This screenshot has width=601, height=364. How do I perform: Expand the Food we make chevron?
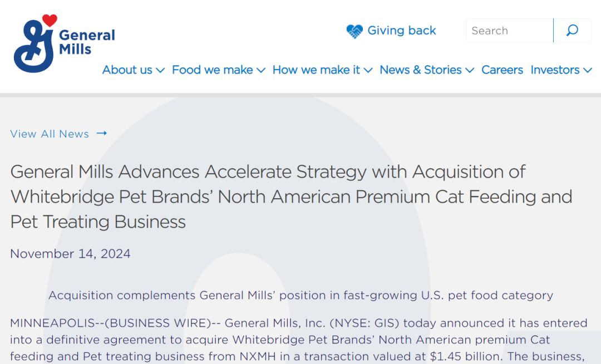261,70
